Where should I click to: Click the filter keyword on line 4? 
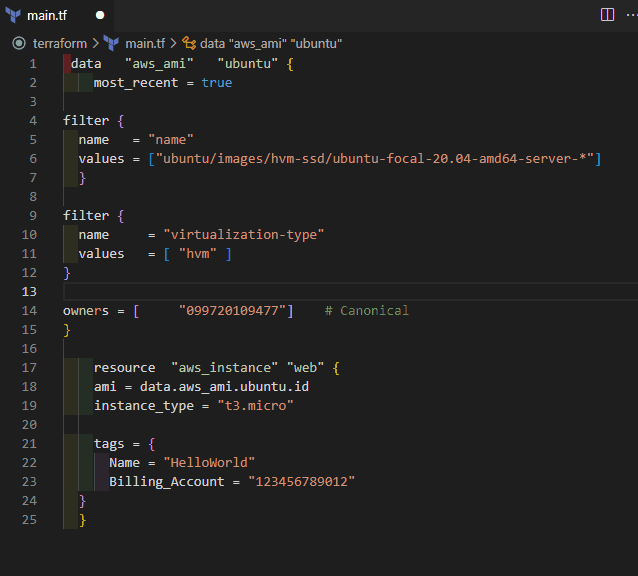pyautogui.click(x=86, y=121)
